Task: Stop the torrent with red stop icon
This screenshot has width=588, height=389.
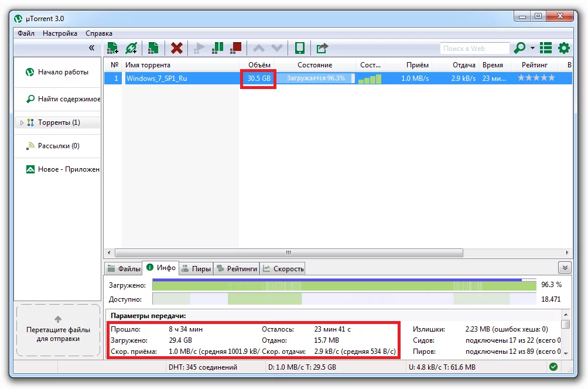Action: point(236,48)
